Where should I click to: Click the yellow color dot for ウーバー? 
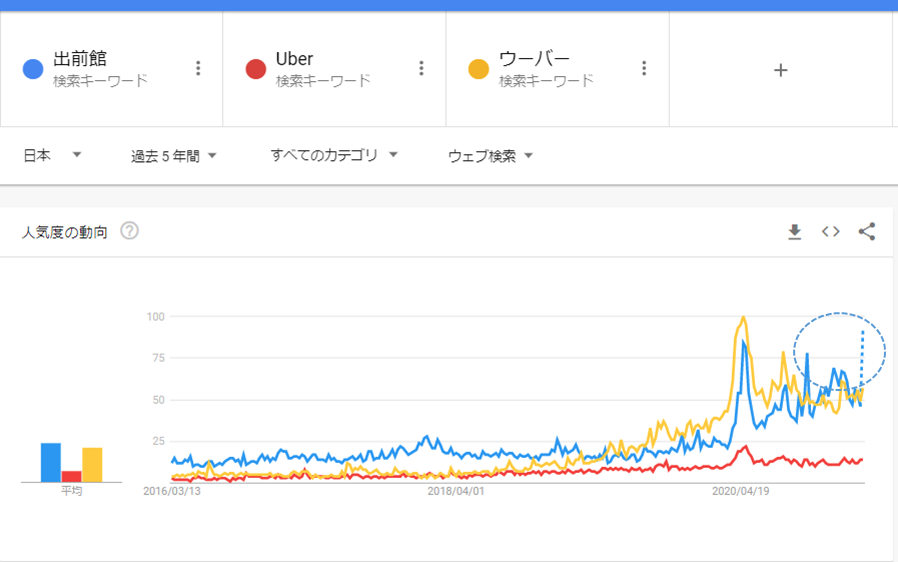(478, 69)
